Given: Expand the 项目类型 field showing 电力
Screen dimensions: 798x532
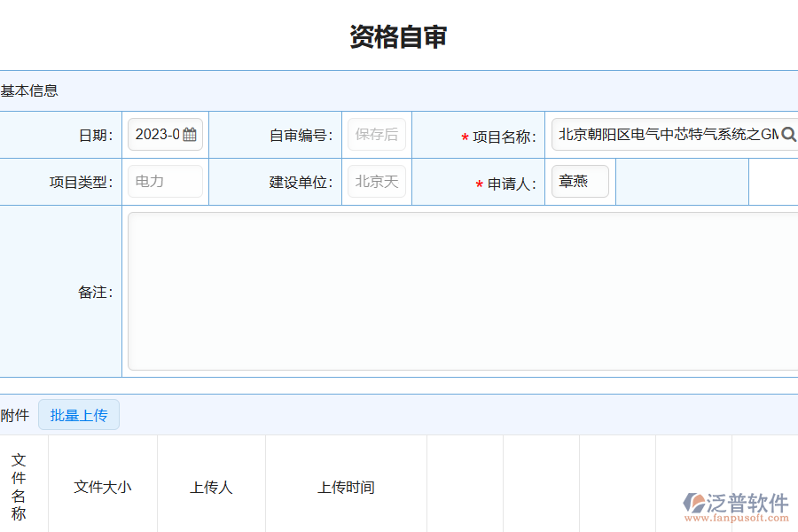Looking at the screenshot, I should point(165,182).
